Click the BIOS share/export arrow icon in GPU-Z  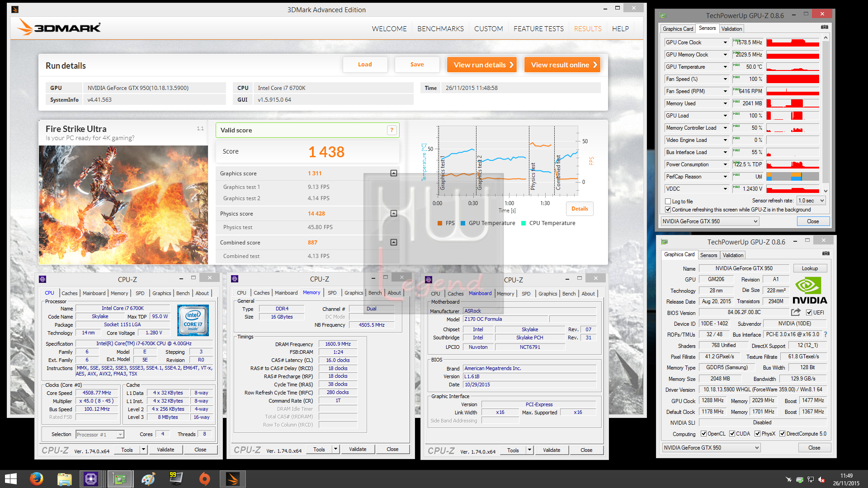796,312
